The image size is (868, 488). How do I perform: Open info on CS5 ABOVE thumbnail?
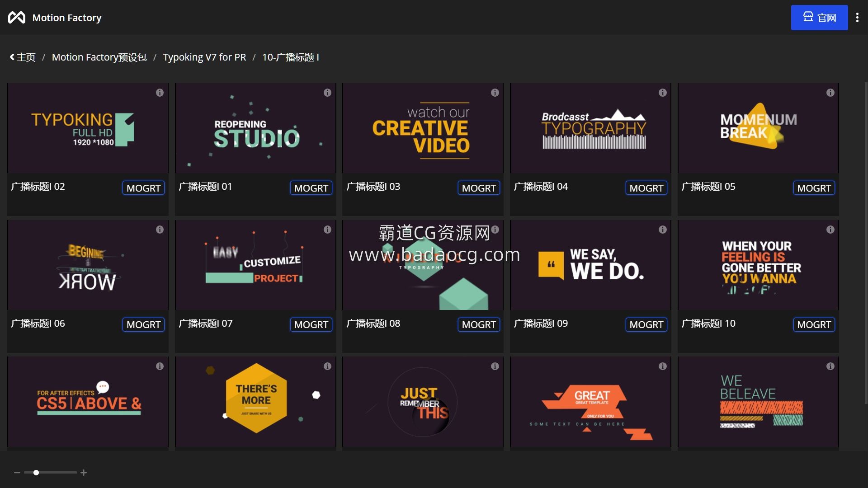tap(160, 366)
